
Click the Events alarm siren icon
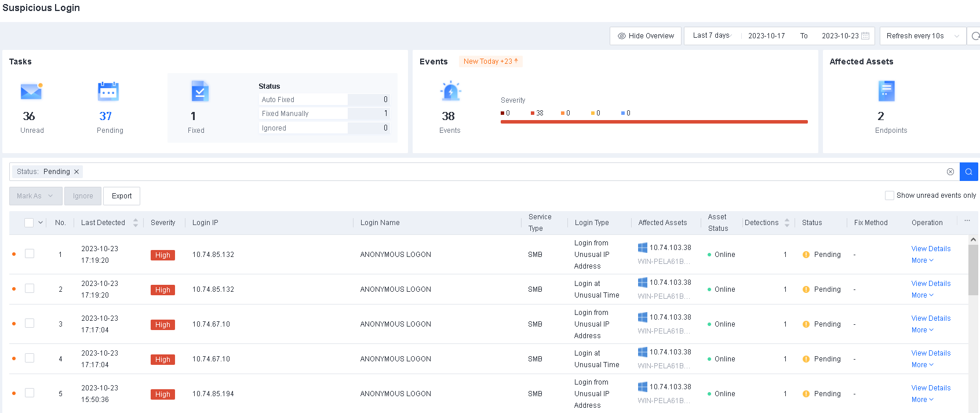point(450,92)
